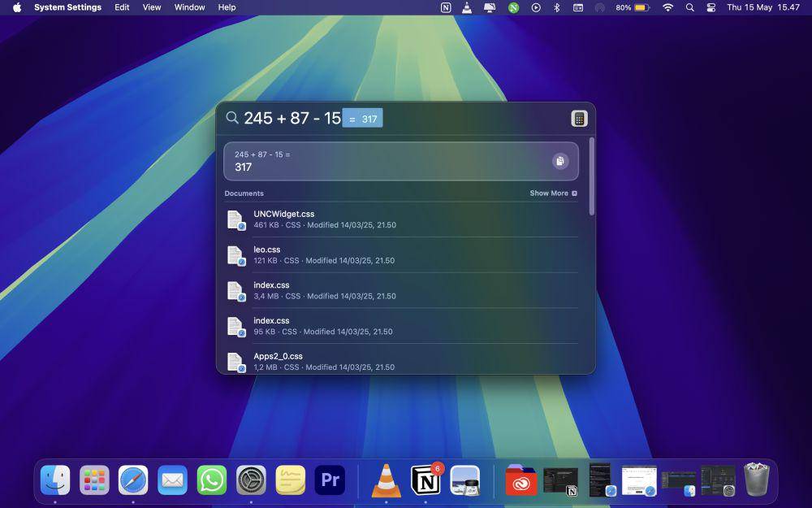This screenshot has height=508, width=812.
Task: Restore the minimized Finder window in Dock
Action: pos(679,482)
